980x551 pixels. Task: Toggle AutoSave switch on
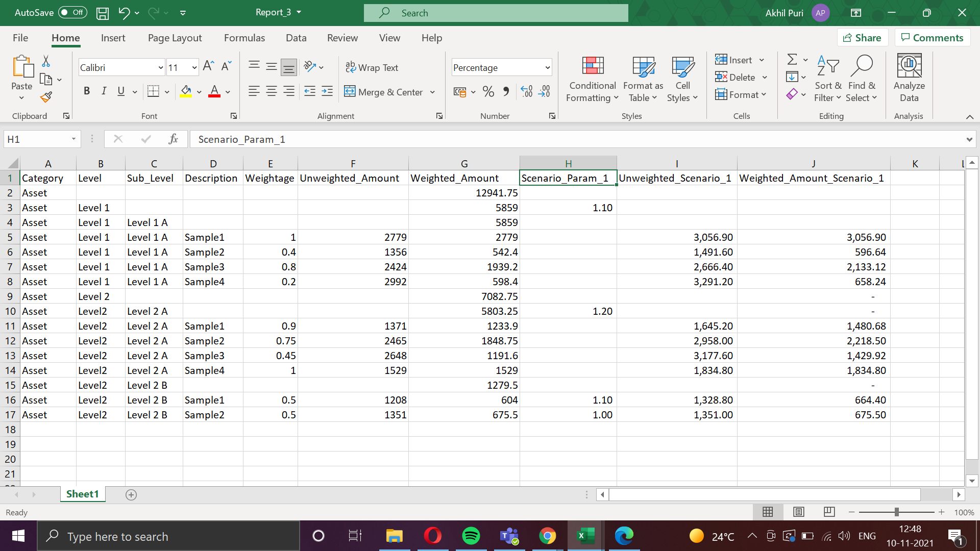(x=72, y=13)
